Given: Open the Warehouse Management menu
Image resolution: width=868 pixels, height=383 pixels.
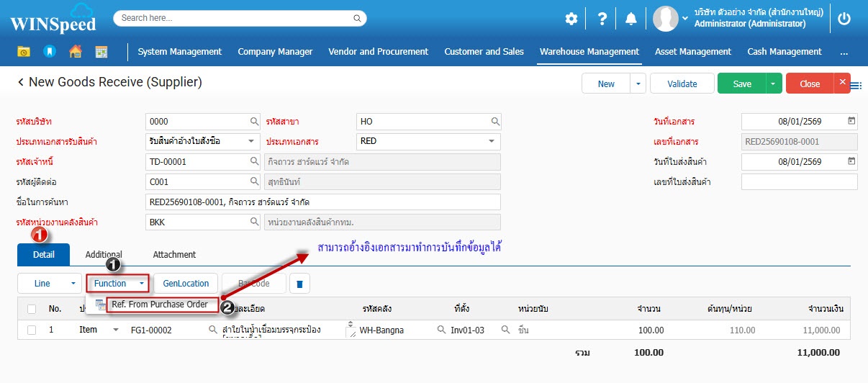Looking at the screenshot, I should [589, 52].
